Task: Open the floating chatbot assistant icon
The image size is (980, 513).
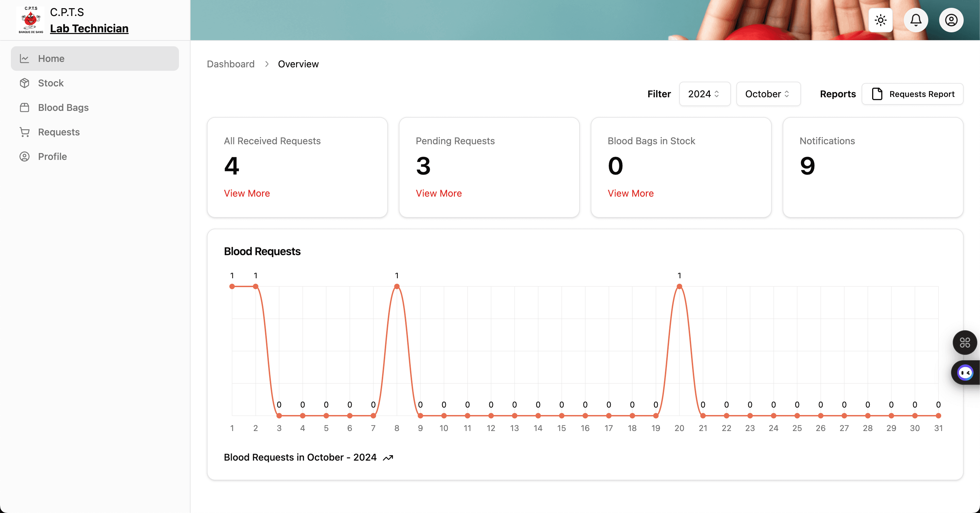Action: (965, 373)
